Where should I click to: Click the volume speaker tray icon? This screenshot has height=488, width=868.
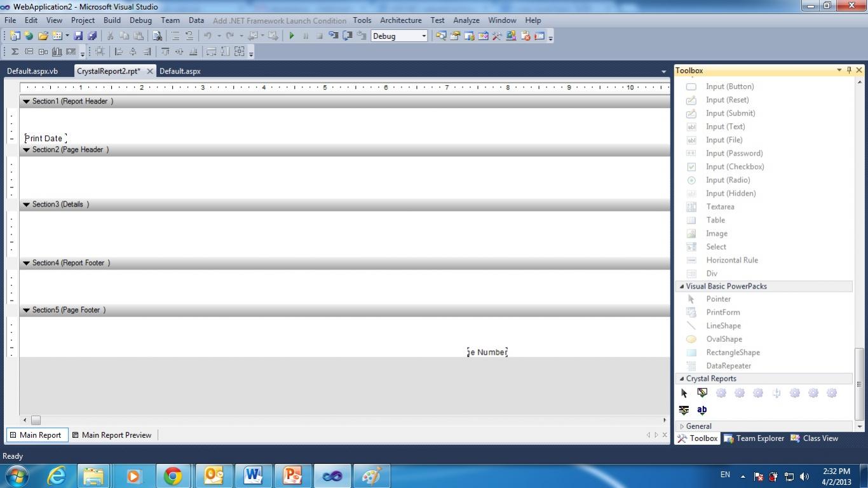[804, 476]
